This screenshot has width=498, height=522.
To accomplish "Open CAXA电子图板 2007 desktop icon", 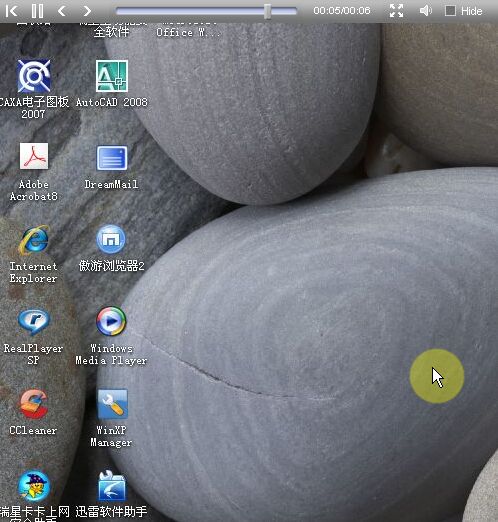I will coord(34,76).
